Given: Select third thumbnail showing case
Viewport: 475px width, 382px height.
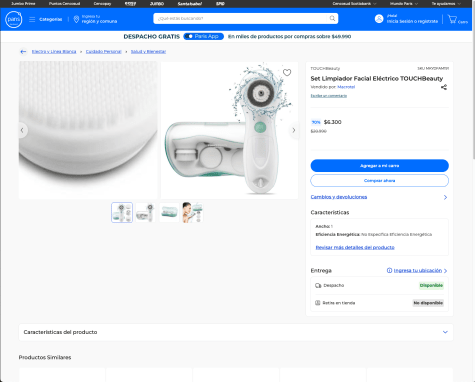Looking at the screenshot, I should [x=169, y=212].
